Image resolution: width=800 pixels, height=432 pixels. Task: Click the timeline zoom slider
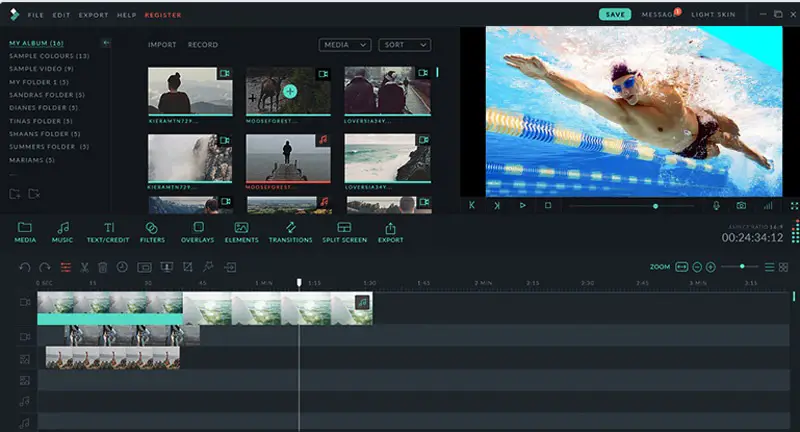(x=741, y=267)
